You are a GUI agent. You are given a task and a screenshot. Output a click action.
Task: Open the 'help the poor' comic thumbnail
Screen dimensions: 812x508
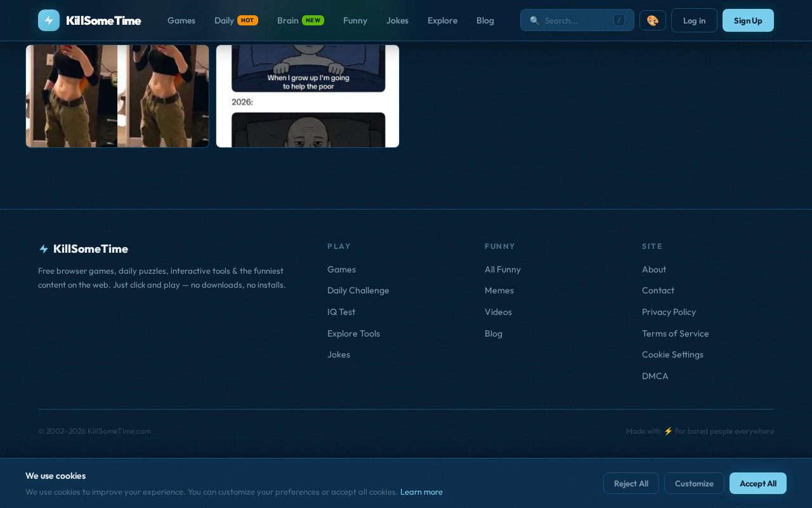(308, 96)
